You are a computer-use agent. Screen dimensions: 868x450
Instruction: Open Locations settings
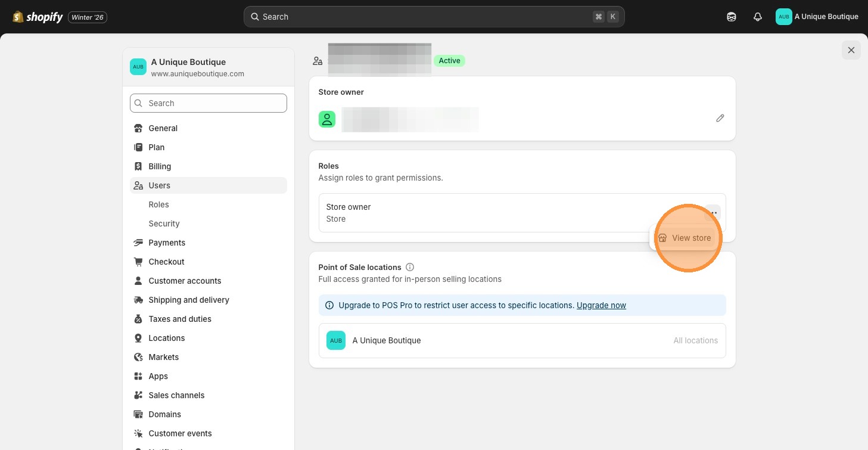click(x=209, y=338)
